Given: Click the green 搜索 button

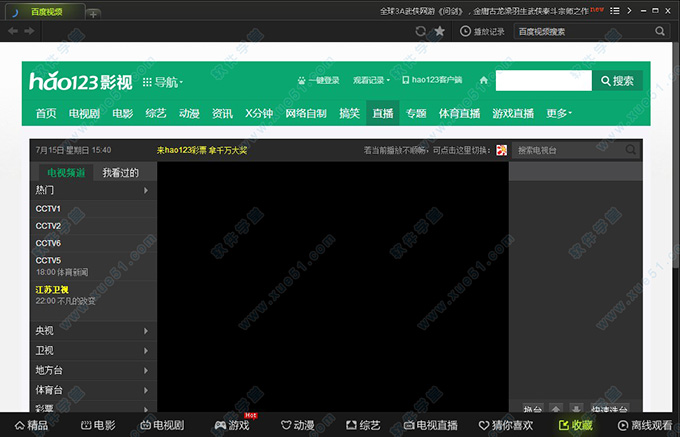Looking at the screenshot, I should pyautogui.click(x=618, y=81).
